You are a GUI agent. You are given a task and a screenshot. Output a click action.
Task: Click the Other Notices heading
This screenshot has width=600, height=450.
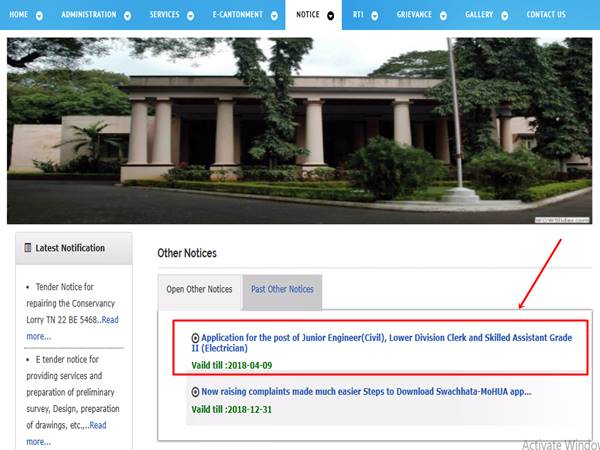[x=187, y=253]
